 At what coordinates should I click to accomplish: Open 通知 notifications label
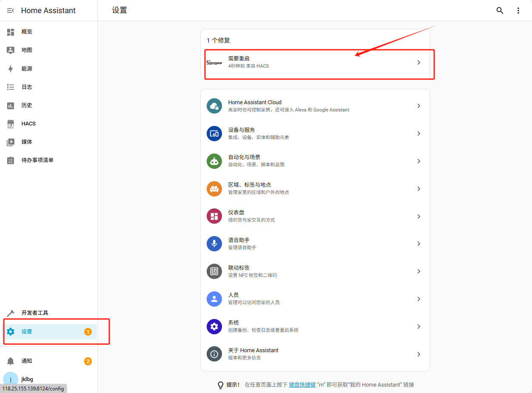click(x=27, y=361)
